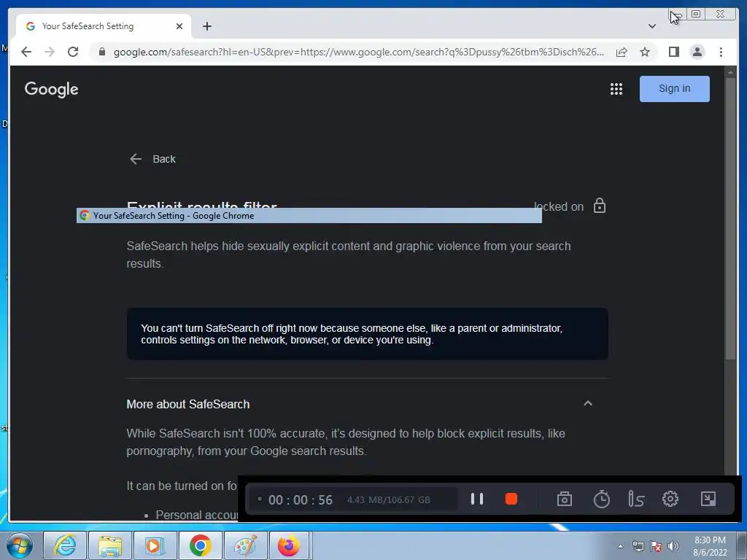Click the network tray icon
This screenshot has height=560, width=747.
click(x=638, y=546)
